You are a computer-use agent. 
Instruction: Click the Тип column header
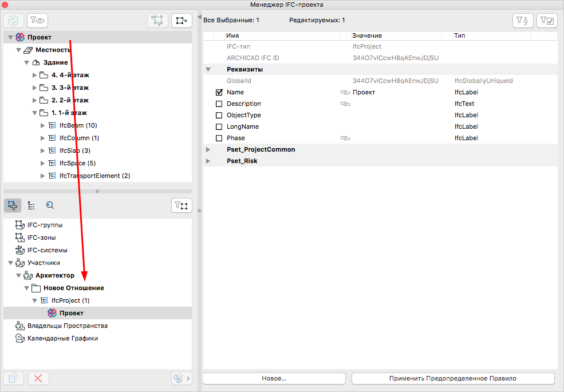(x=492, y=35)
